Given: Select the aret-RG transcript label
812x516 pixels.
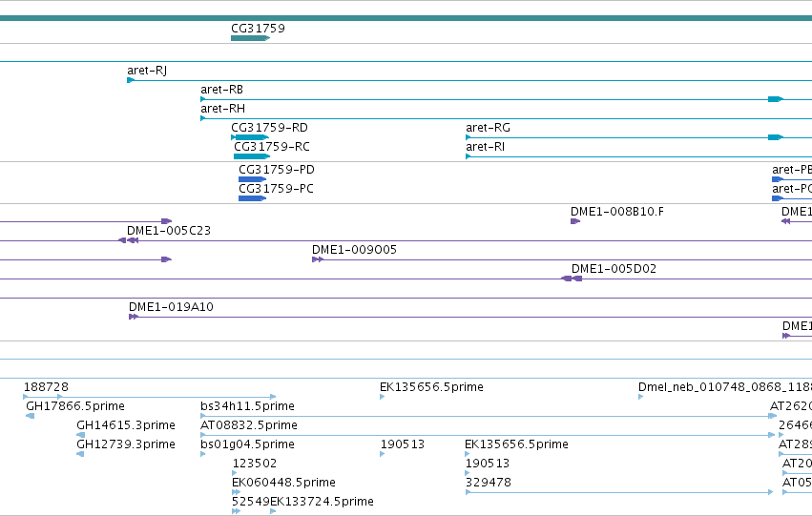Looking at the screenshot, I should 488,128.
